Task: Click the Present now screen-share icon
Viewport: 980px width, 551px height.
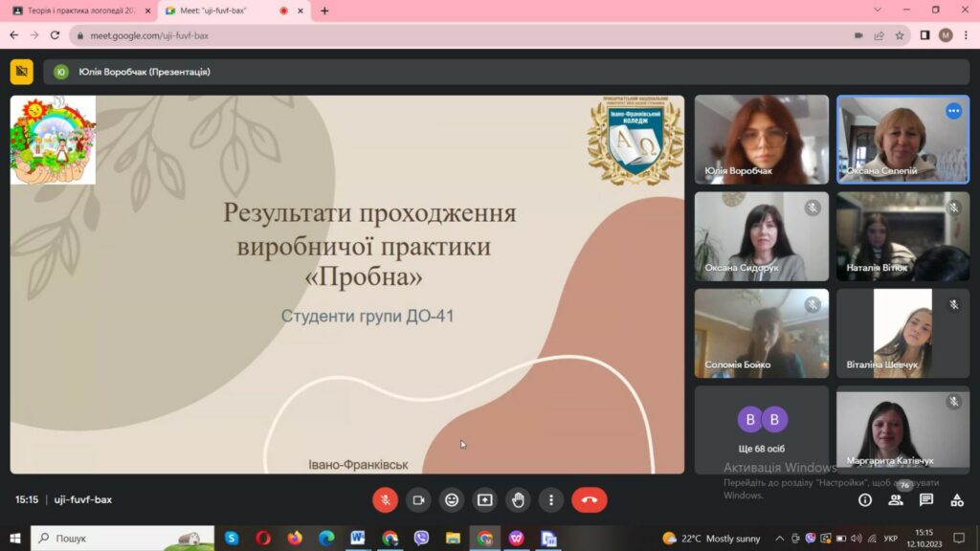Action: pyautogui.click(x=485, y=499)
